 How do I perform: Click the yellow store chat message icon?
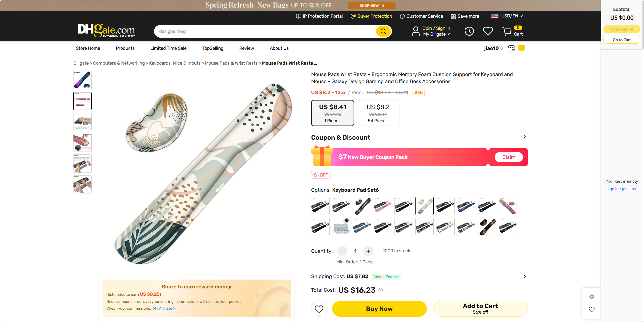pos(521,48)
